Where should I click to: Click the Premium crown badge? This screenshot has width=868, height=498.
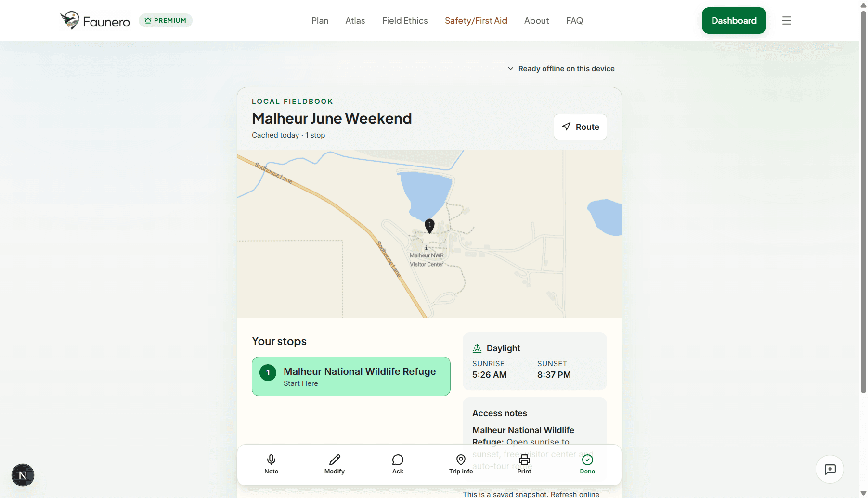(x=166, y=20)
